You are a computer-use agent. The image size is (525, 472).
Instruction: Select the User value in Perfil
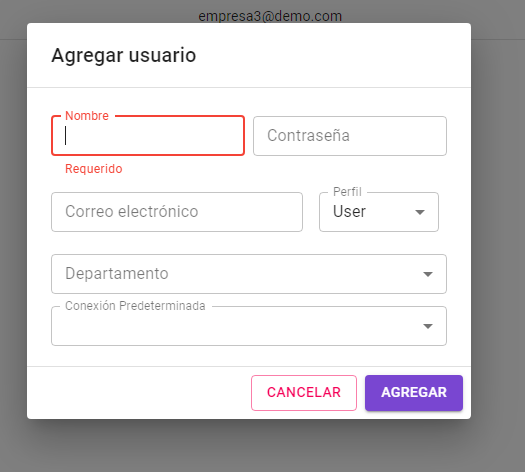349,212
